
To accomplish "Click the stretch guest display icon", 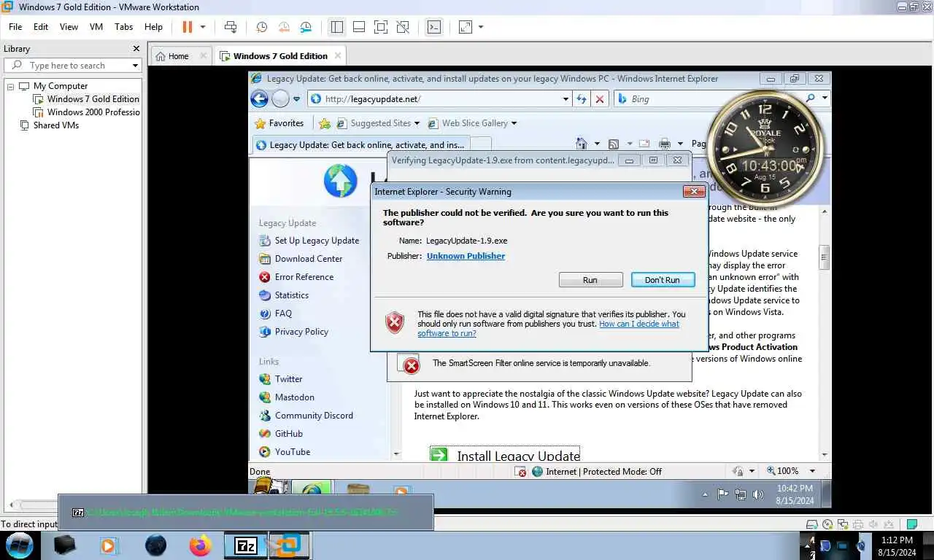I will click(465, 27).
